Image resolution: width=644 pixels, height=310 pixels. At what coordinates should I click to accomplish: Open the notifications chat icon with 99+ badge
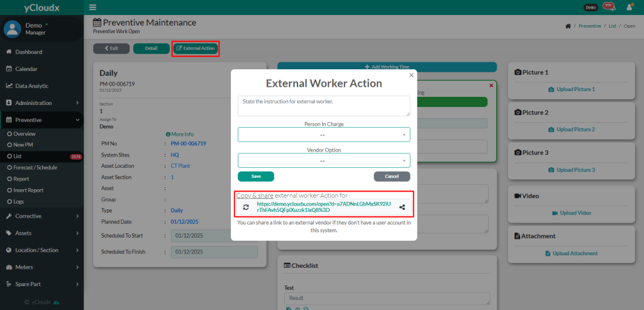tap(608, 7)
